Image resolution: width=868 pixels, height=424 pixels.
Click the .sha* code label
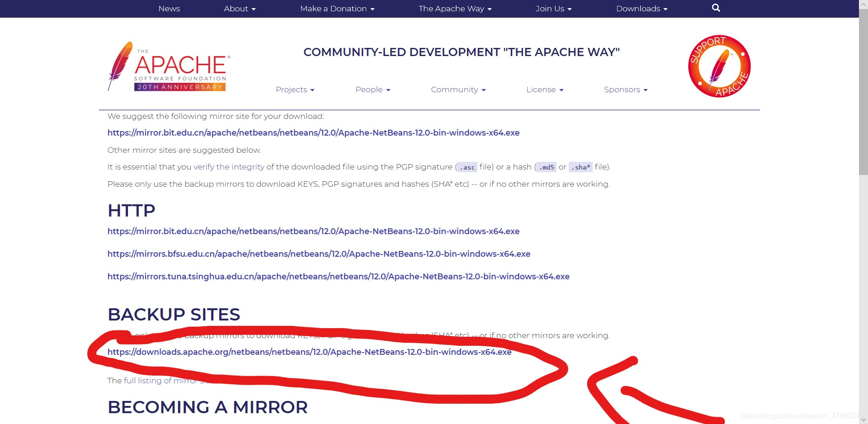pos(580,167)
